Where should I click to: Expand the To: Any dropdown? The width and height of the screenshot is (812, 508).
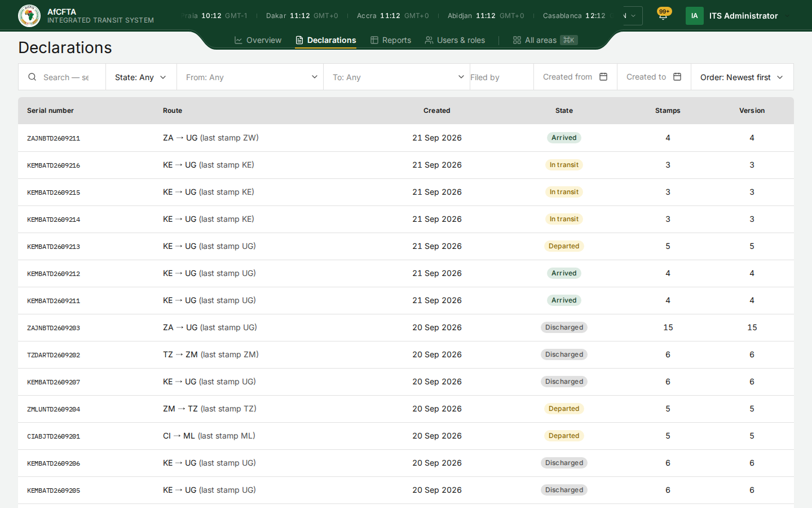point(396,77)
